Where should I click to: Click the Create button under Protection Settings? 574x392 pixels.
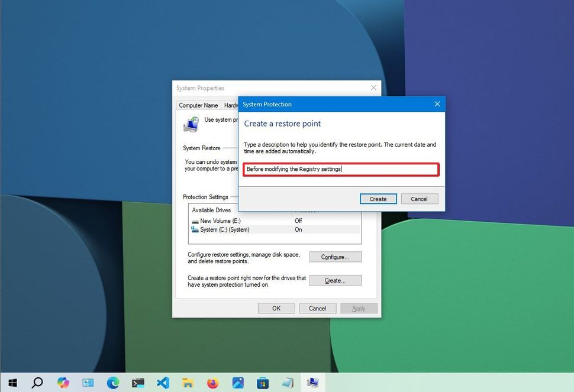point(335,280)
